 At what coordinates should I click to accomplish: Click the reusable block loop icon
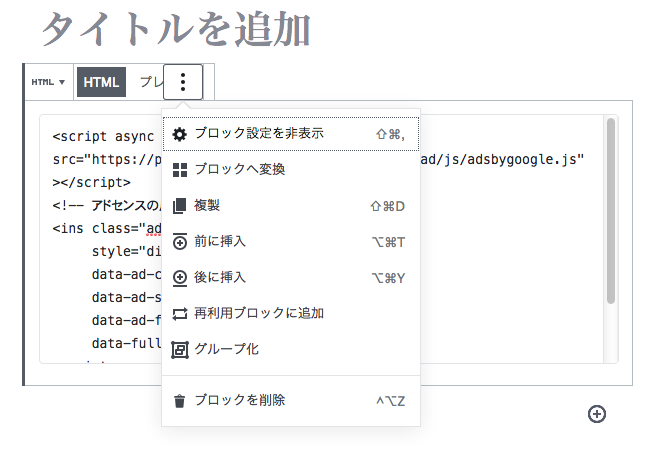pyautogui.click(x=180, y=314)
